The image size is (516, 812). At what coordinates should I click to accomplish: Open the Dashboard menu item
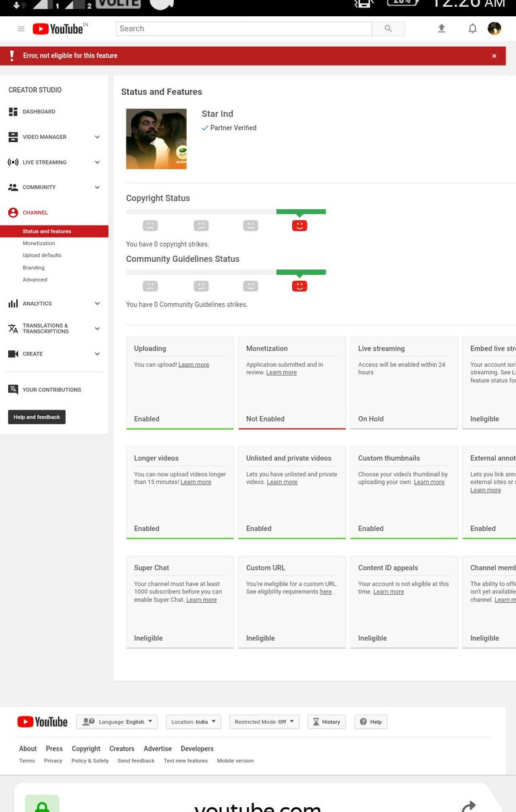coord(39,112)
